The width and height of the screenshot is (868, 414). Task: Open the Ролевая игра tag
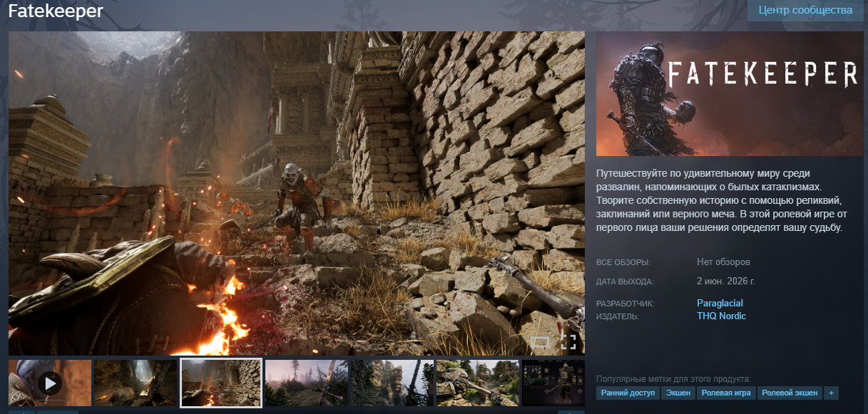point(726,393)
